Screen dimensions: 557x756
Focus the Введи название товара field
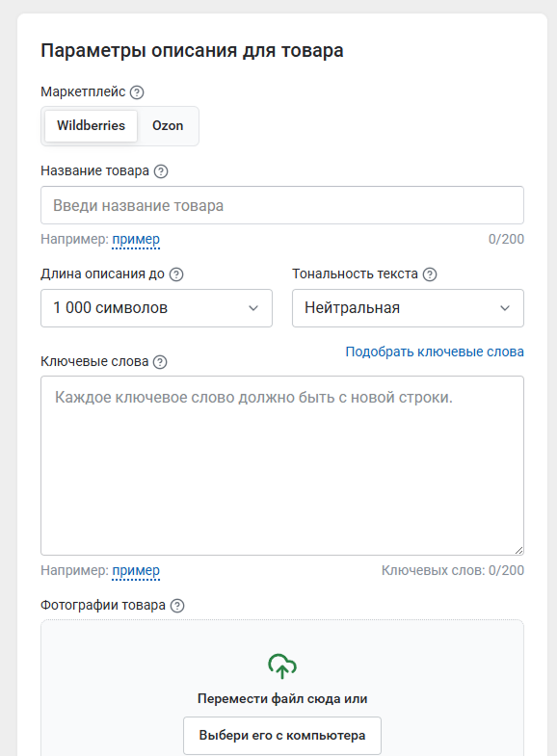(x=282, y=205)
